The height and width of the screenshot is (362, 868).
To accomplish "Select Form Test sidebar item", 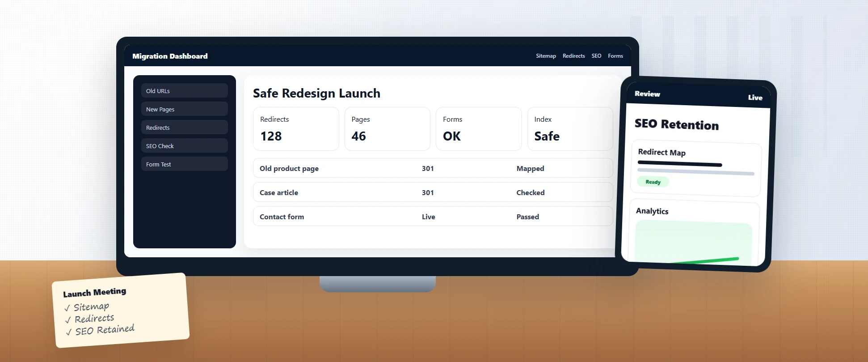I will tap(185, 164).
